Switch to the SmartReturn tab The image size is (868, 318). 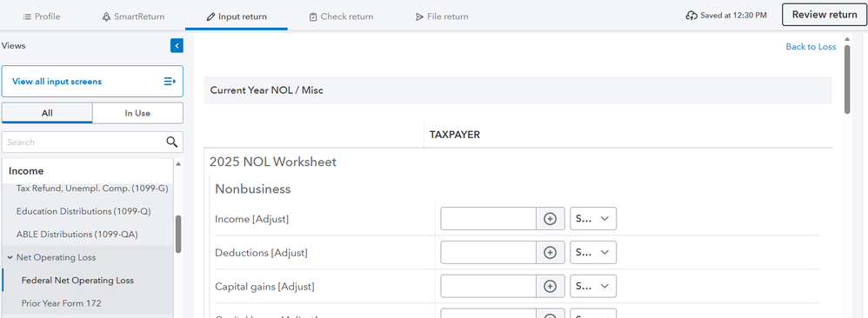pyautogui.click(x=133, y=17)
